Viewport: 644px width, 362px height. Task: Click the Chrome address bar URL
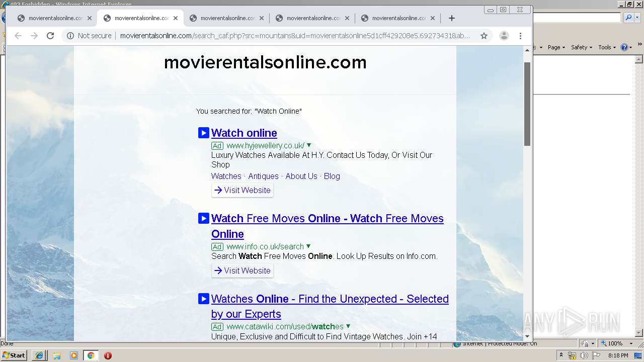[295, 36]
